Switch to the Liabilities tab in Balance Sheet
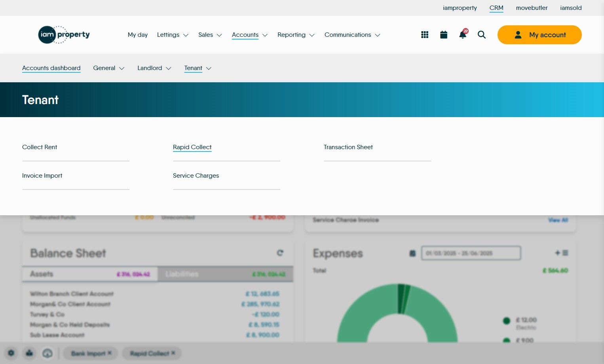Viewport: 604px width, 364px height. 225,274
